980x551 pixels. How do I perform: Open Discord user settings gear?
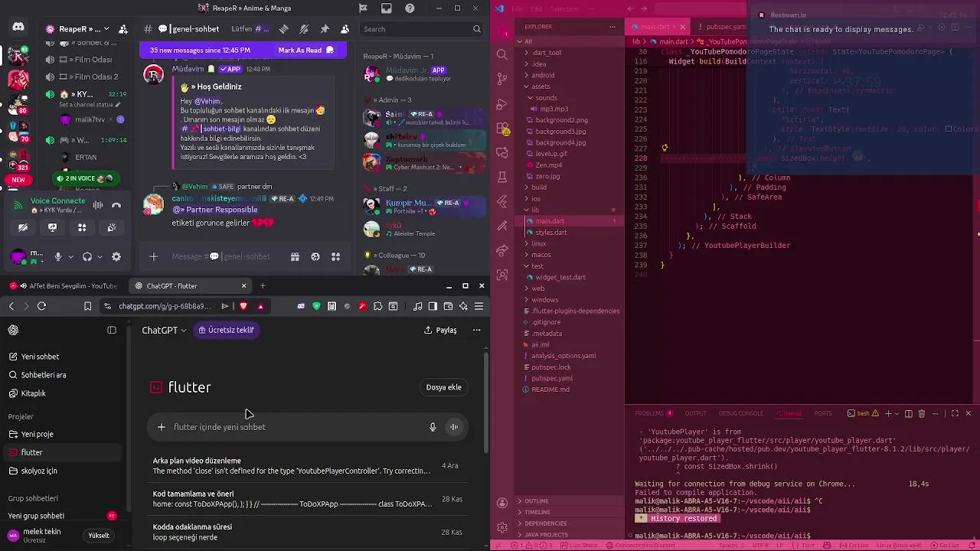pyautogui.click(x=116, y=257)
